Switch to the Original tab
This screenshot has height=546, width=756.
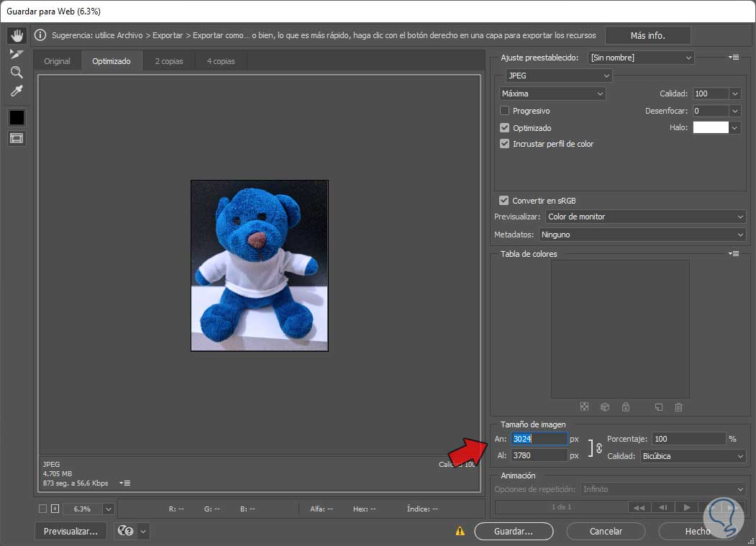pyautogui.click(x=58, y=61)
